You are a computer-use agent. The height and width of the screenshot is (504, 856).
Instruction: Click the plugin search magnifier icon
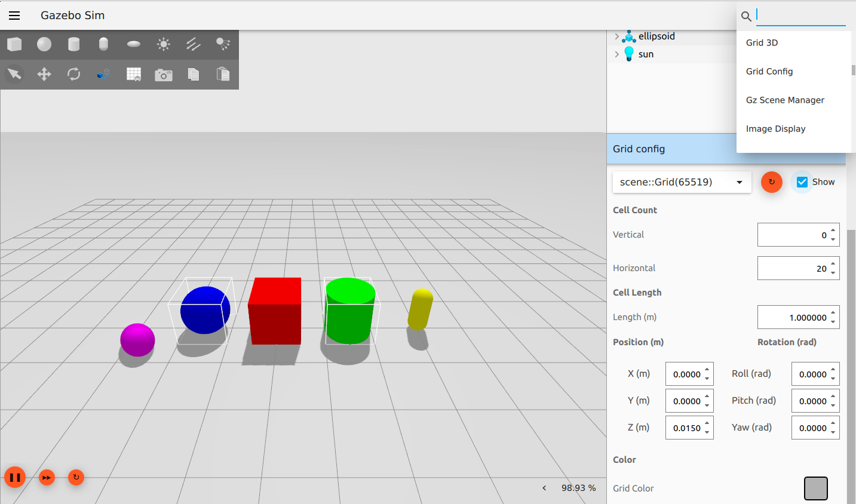746,16
